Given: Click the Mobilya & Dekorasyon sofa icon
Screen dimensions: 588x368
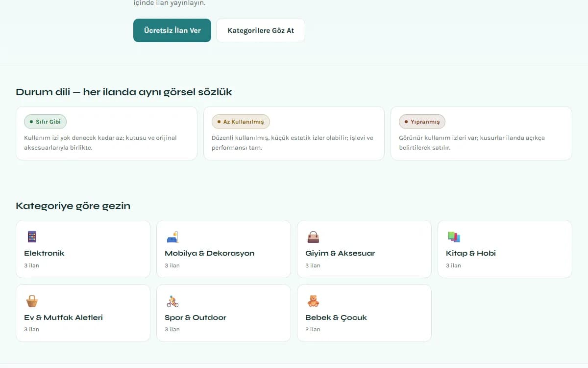Looking at the screenshot, I should tap(172, 237).
